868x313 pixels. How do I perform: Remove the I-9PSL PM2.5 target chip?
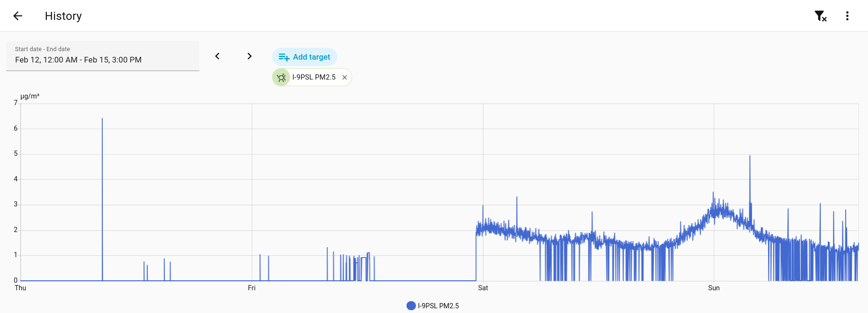pos(345,78)
